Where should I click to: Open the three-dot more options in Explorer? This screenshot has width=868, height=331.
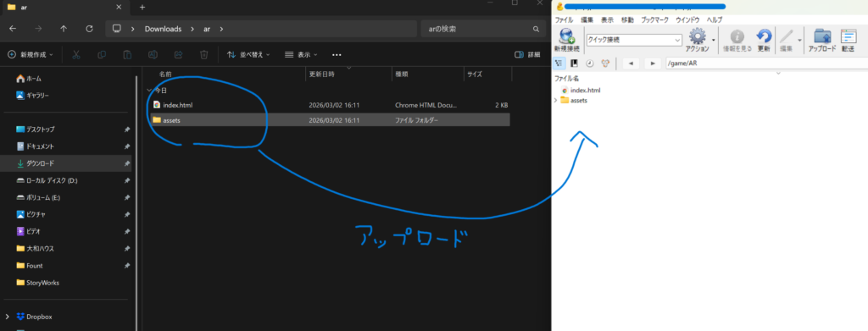pyautogui.click(x=337, y=55)
